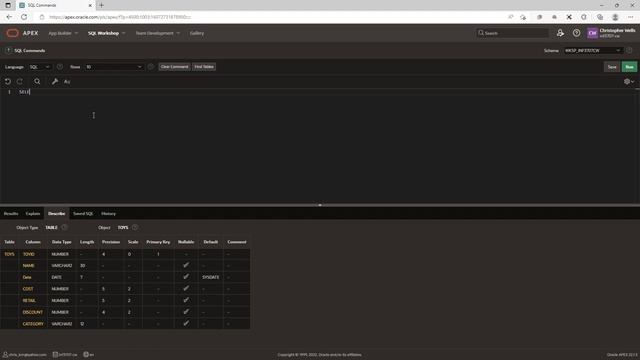This screenshot has height=360, width=640.
Task: Click the SQL Commands up-arrow icon
Action: coord(8,50)
